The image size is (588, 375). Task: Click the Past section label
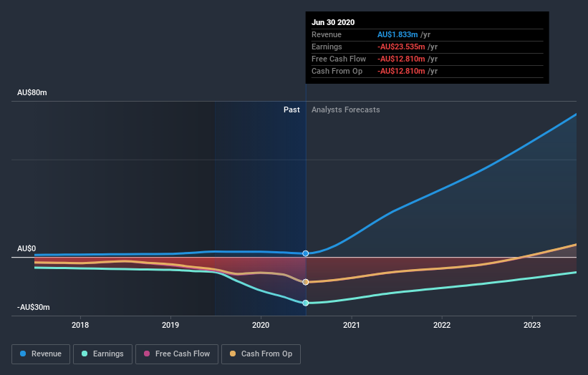pyautogui.click(x=291, y=109)
